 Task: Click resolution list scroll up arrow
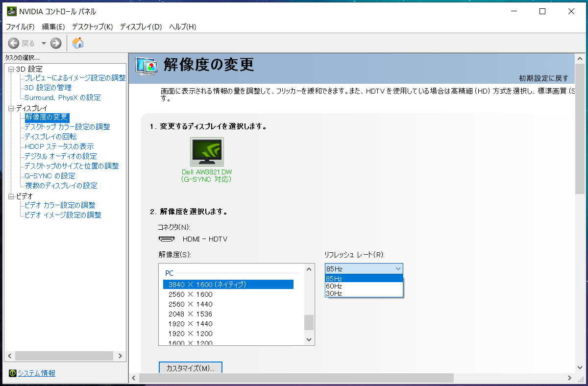[309, 269]
